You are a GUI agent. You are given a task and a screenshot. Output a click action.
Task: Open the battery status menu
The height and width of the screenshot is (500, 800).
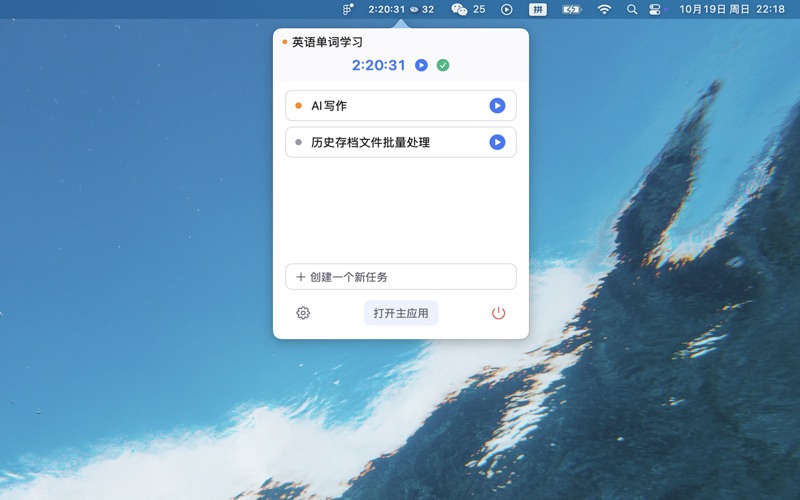[571, 9]
